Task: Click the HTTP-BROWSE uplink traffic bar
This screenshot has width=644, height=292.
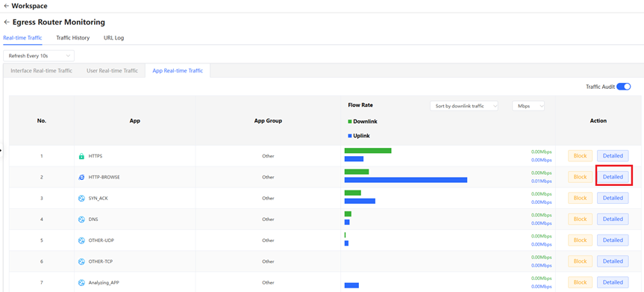Action: click(x=406, y=180)
